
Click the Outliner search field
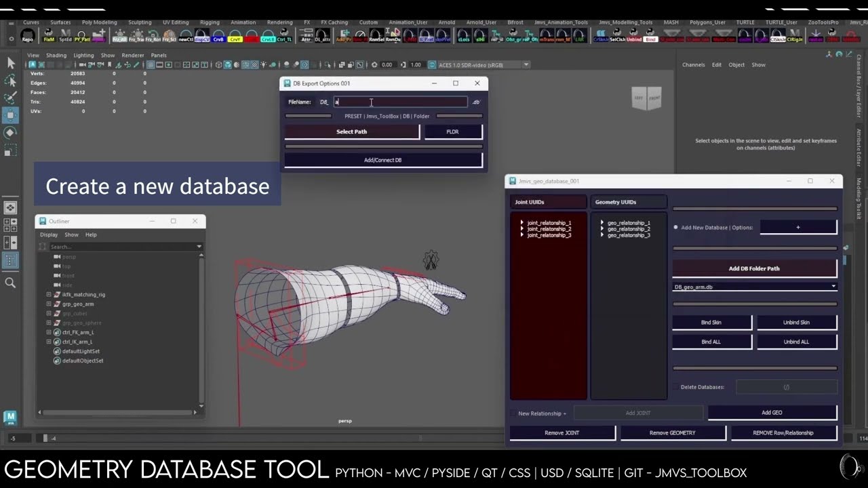122,247
